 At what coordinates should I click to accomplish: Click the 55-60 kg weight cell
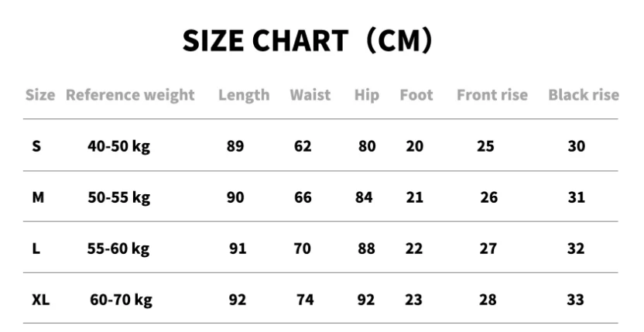(x=118, y=248)
